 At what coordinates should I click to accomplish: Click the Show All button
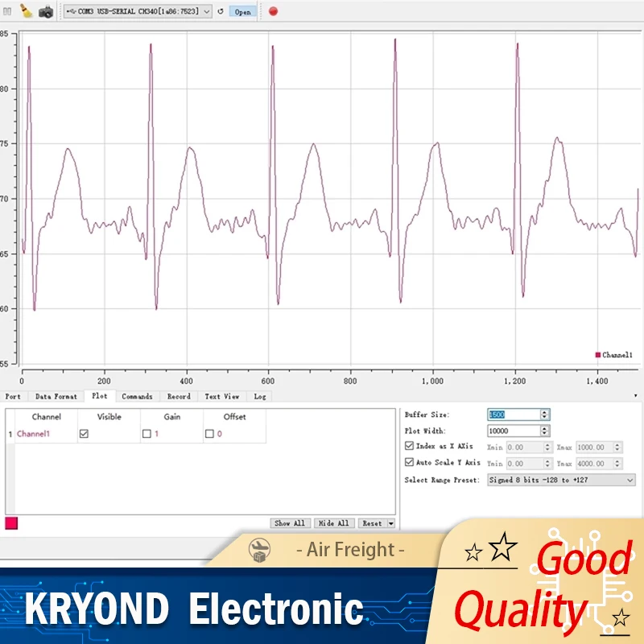pyautogui.click(x=290, y=523)
